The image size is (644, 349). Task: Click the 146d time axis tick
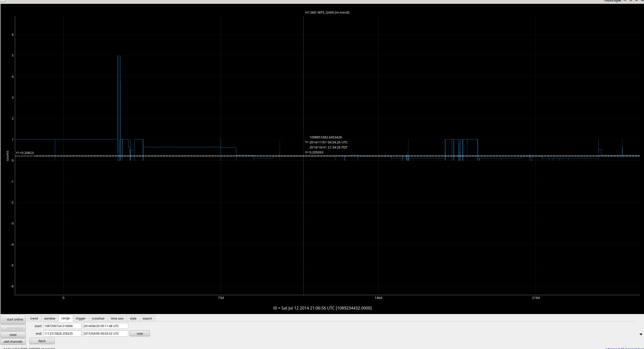pyautogui.click(x=378, y=298)
